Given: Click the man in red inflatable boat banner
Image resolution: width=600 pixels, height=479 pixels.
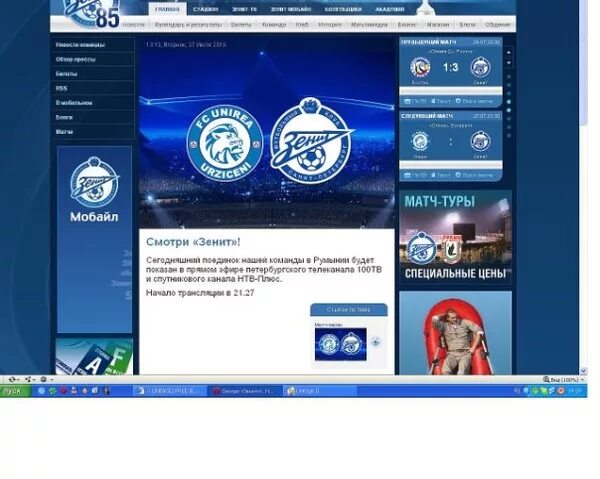Looking at the screenshot, I should pyautogui.click(x=455, y=333).
